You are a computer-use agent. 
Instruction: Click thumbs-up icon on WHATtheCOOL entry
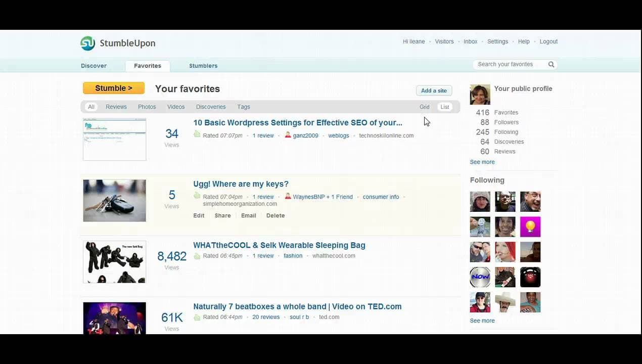coord(197,255)
